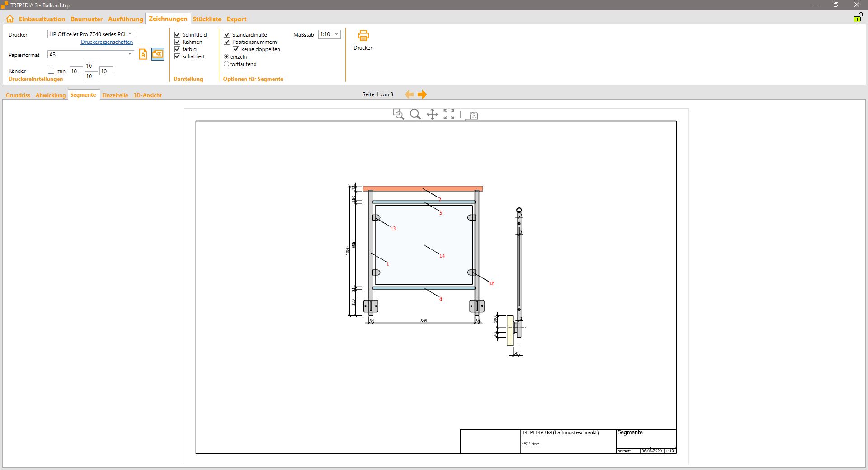Go to next page with right arrow
This screenshot has width=868, height=470.
(422, 94)
